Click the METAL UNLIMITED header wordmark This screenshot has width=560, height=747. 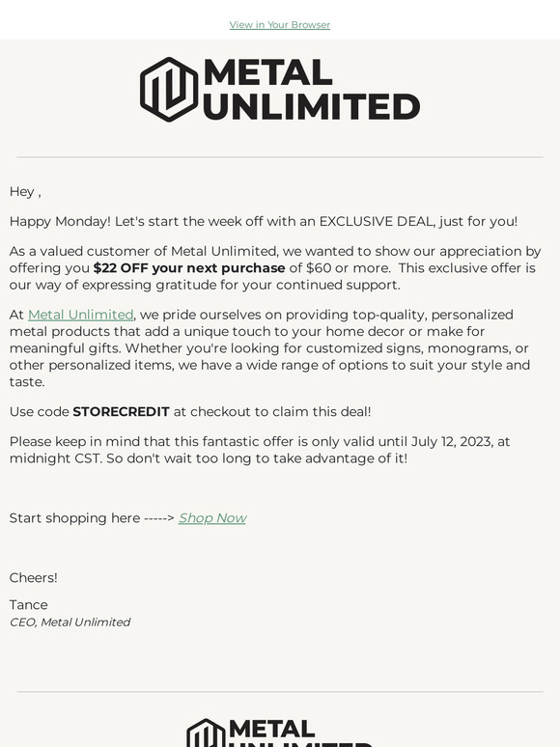pyautogui.click(x=312, y=89)
